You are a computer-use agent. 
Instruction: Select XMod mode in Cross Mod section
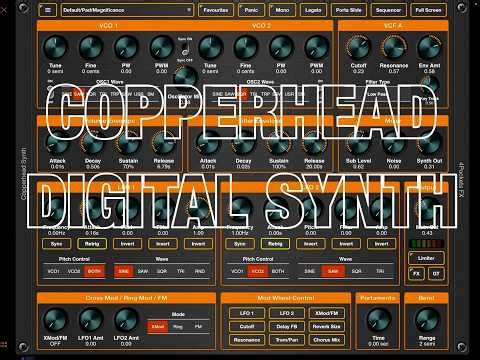point(158,327)
